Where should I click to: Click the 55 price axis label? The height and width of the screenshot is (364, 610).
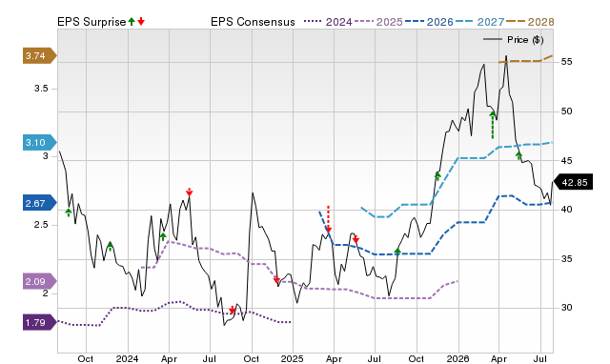click(x=566, y=62)
